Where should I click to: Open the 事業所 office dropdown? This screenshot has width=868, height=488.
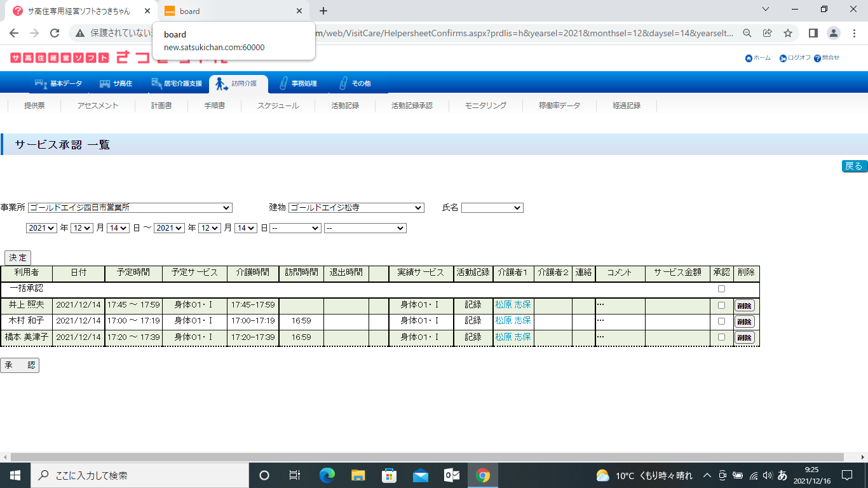[130, 208]
